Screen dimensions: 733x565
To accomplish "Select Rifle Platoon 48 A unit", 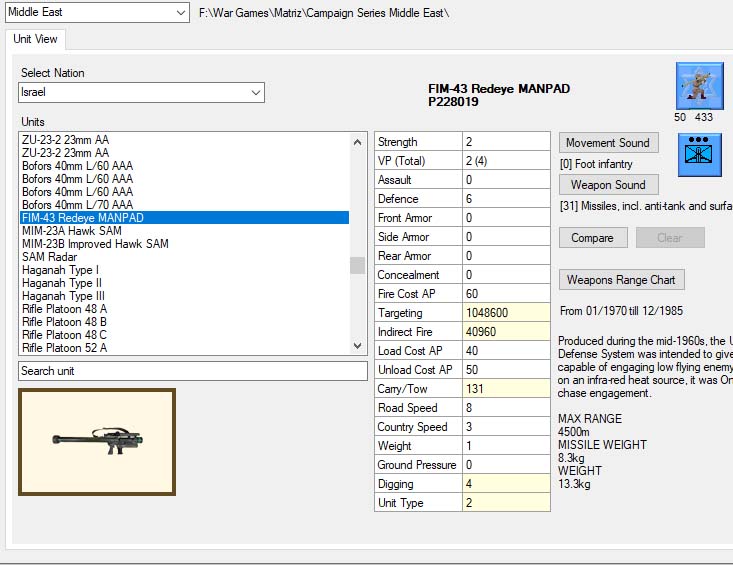I will (x=185, y=309).
